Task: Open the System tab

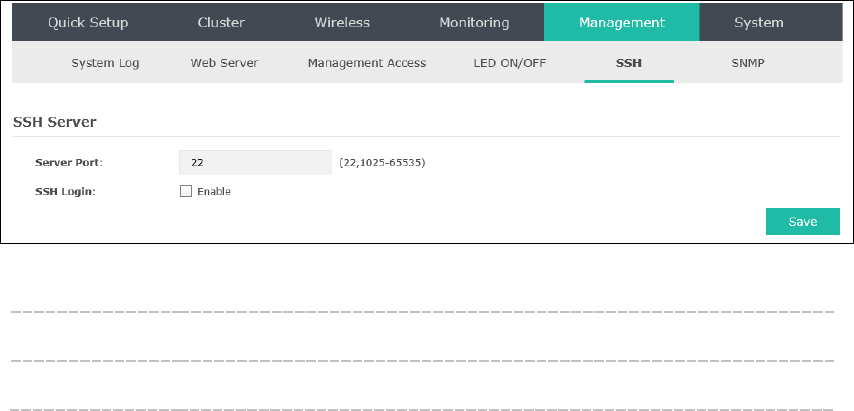Action: click(x=759, y=22)
